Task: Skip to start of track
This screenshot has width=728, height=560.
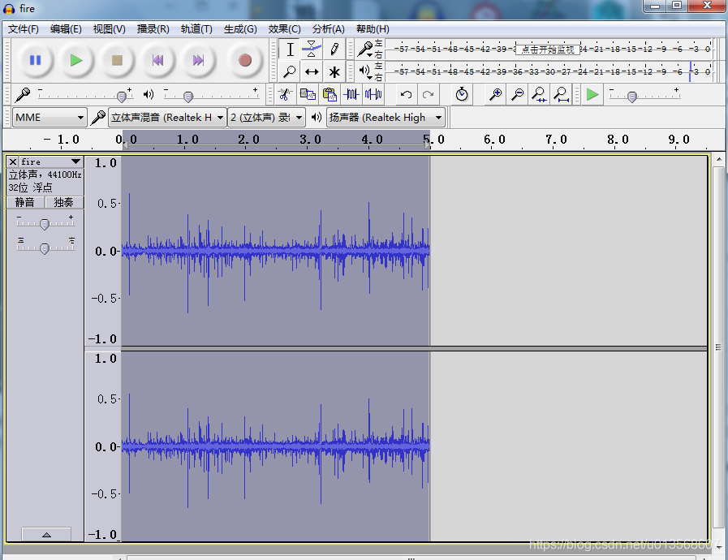Action: click(x=158, y=60)
